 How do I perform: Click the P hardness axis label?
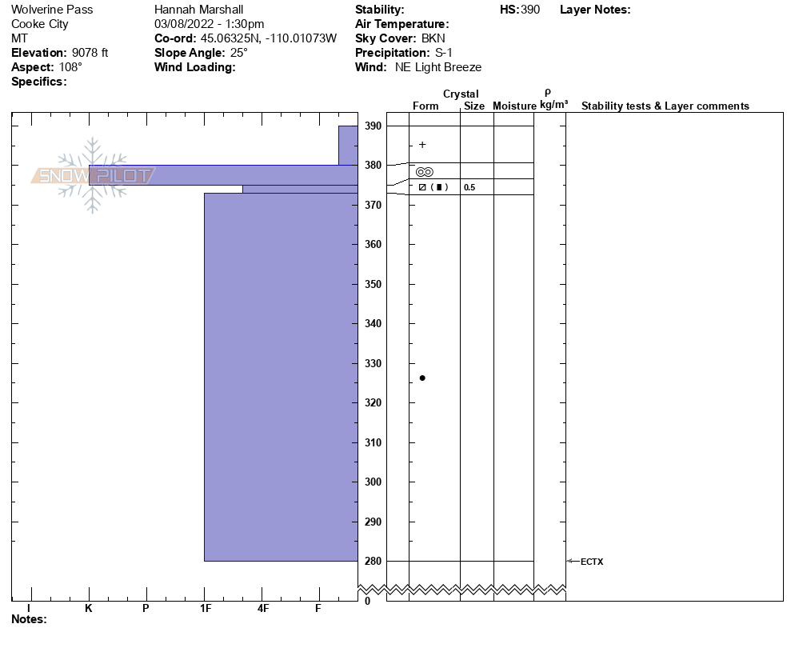pyautogui.click(x=146, y=608)
